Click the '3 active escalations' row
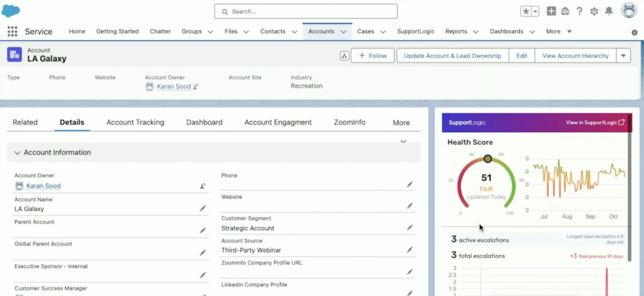The height and width of the screenshot is (296, 644). pos(538,239)
